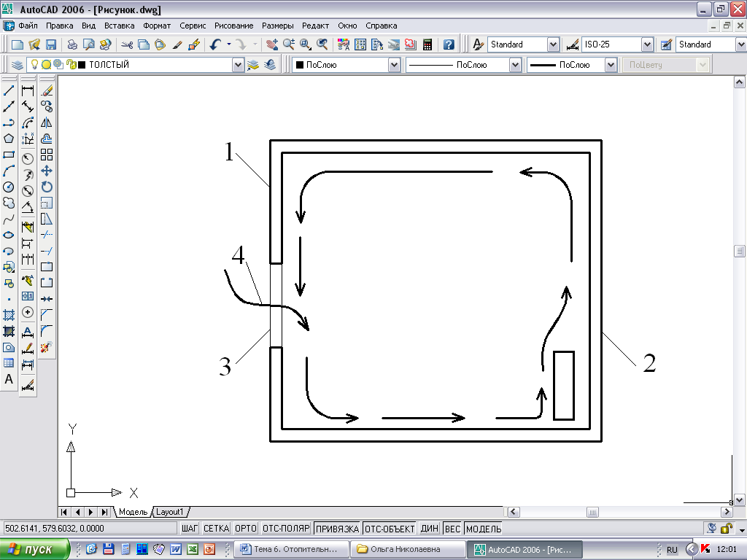Open Help question mark icon
The image size is (747, 560).
pos(449,44)
